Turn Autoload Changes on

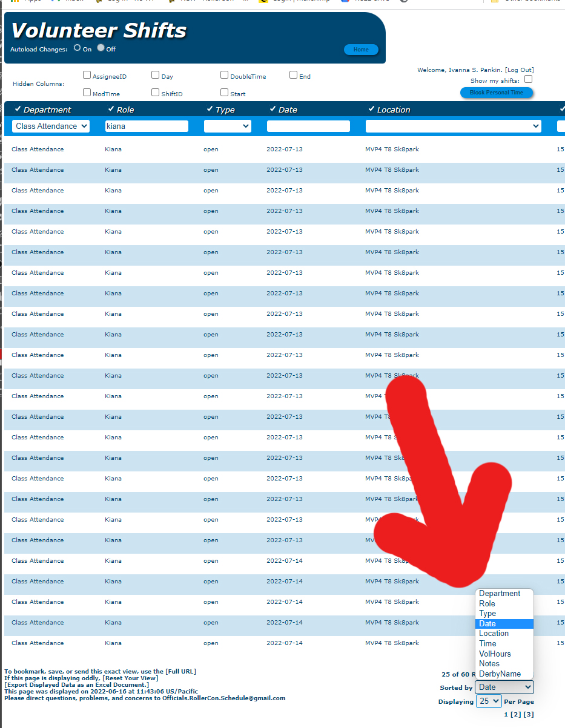(77, 48)
